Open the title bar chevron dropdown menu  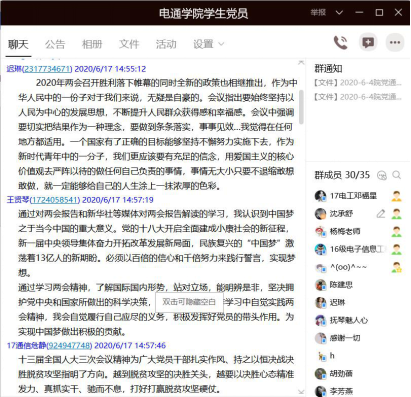pos(339,13)
